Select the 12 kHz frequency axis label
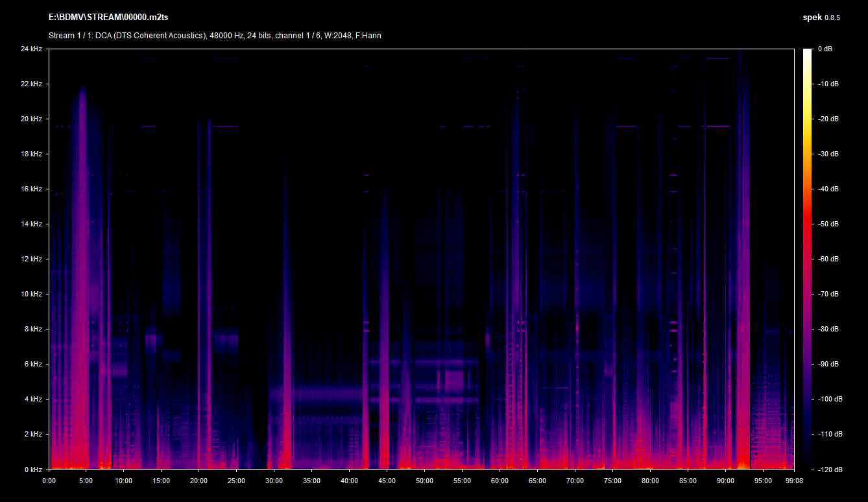The image size is (868, 502). [31, 259]
